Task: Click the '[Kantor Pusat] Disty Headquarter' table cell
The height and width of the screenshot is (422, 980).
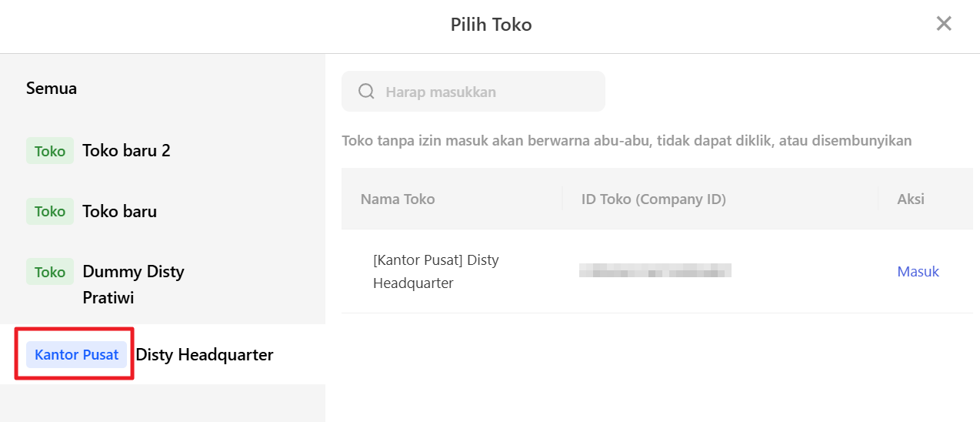Action: (x=435, y=271)
